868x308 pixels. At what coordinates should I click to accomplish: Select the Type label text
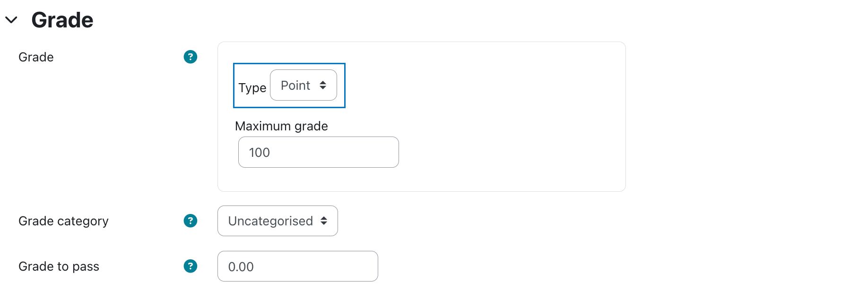(252, 88)
